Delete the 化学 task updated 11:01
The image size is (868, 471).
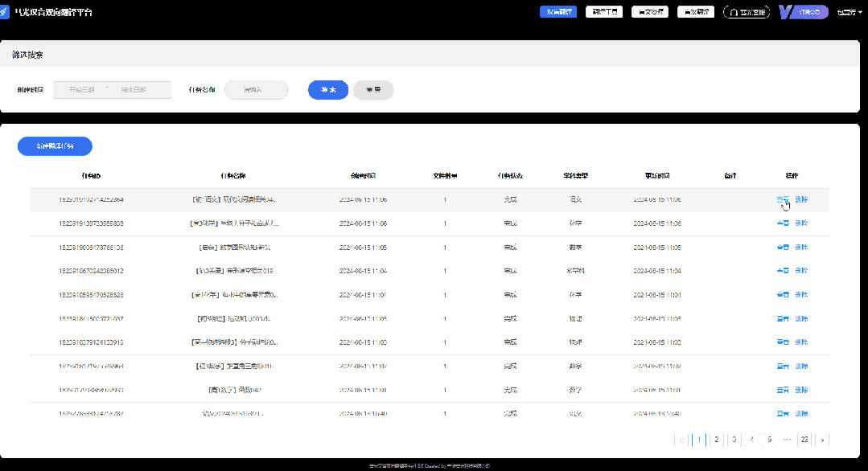point(801,295)
